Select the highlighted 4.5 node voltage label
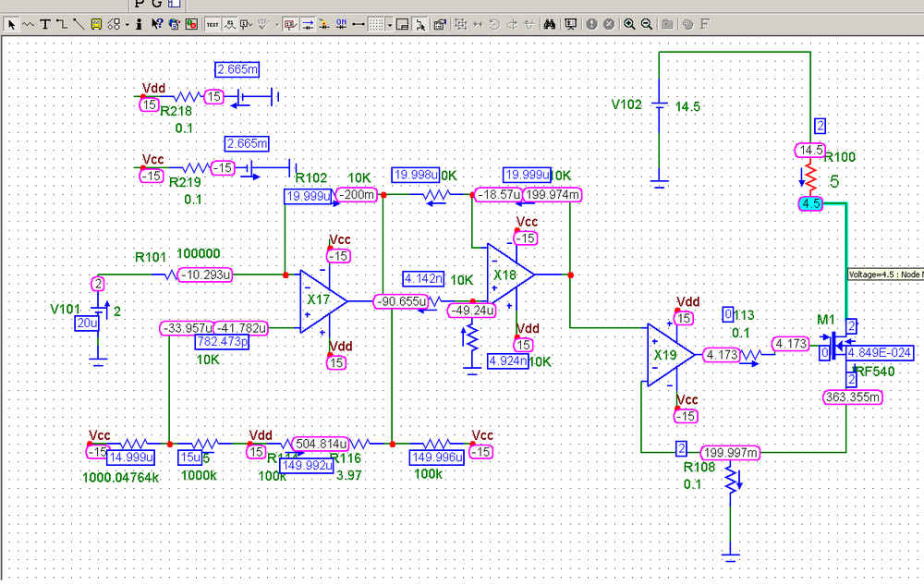This screenshot has height=586, width=924. coord(811,204)
